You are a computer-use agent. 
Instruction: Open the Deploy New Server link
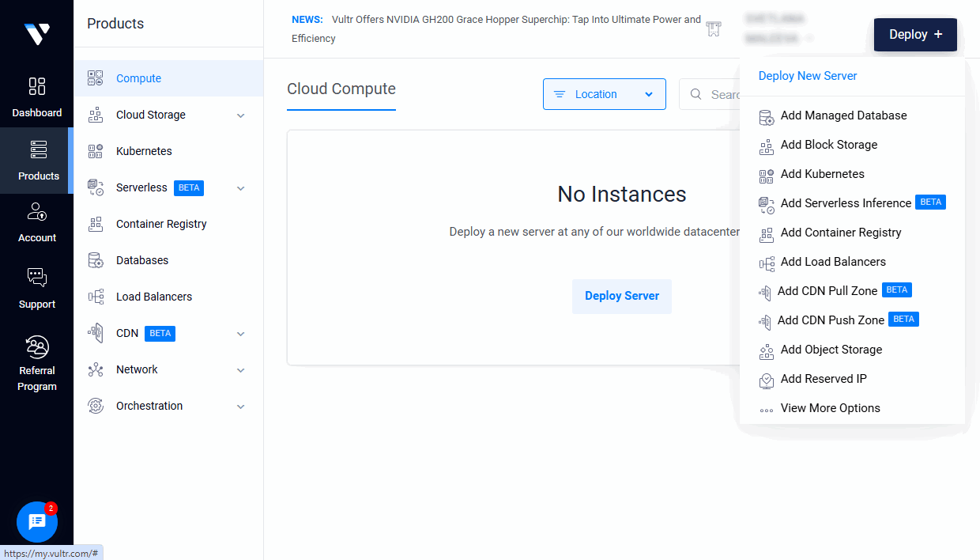[x=807, y=75]
